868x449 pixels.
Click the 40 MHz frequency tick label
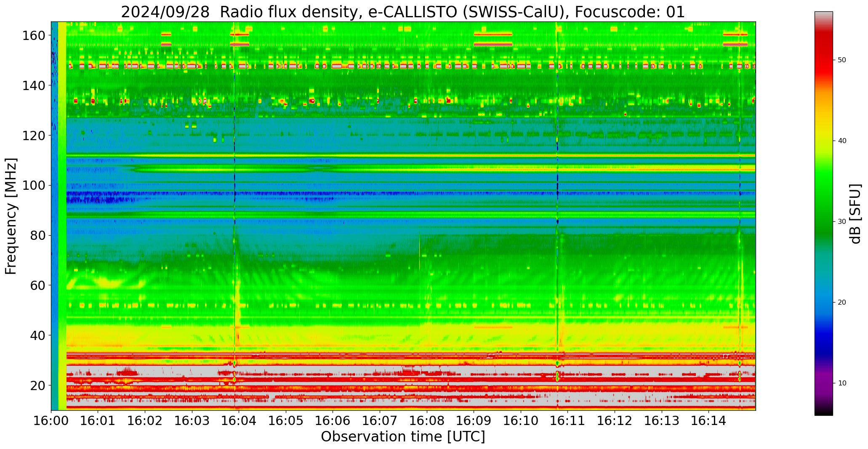point(37,335)
